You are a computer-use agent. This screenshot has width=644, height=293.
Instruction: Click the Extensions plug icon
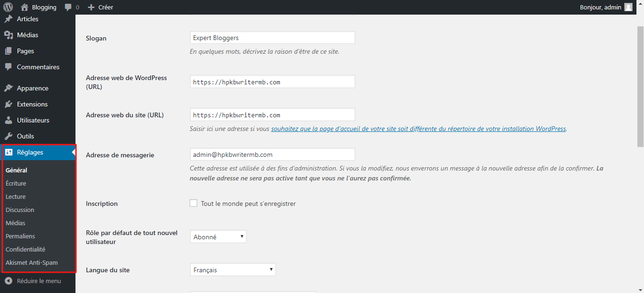8,104
